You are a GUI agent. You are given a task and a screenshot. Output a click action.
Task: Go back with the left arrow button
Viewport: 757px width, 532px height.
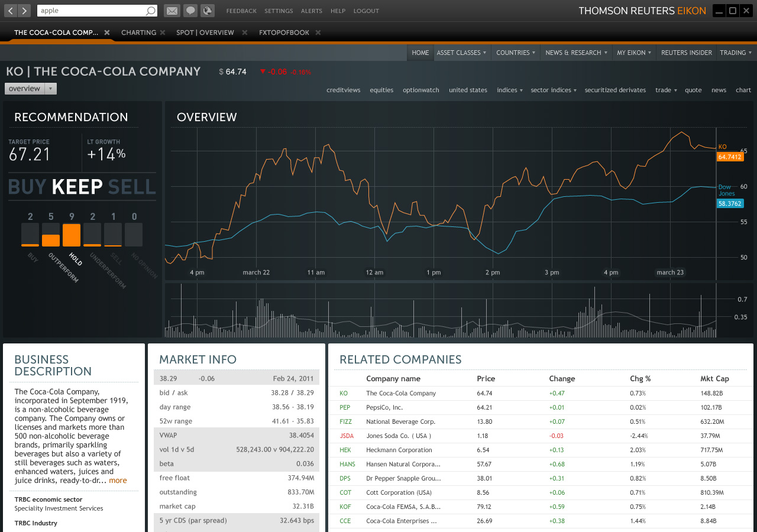click(x=11, y=11)
